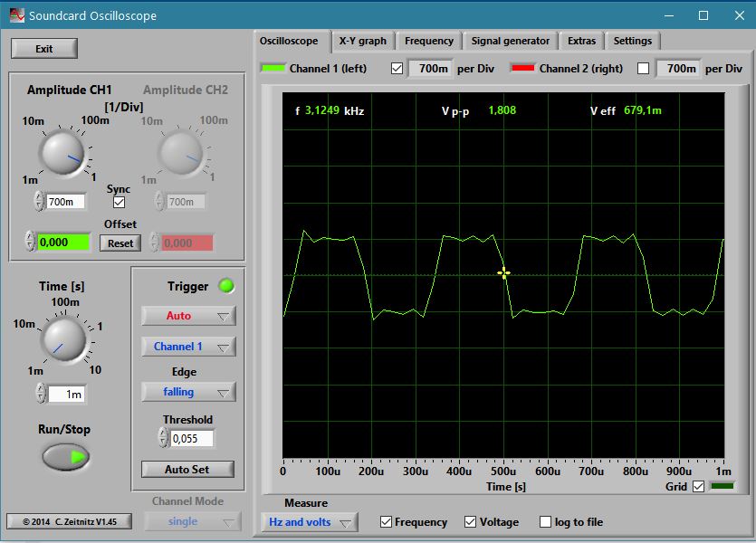Enable the Channel 2 (right) checkbox
Screen dimensions: 756x543
643,69
